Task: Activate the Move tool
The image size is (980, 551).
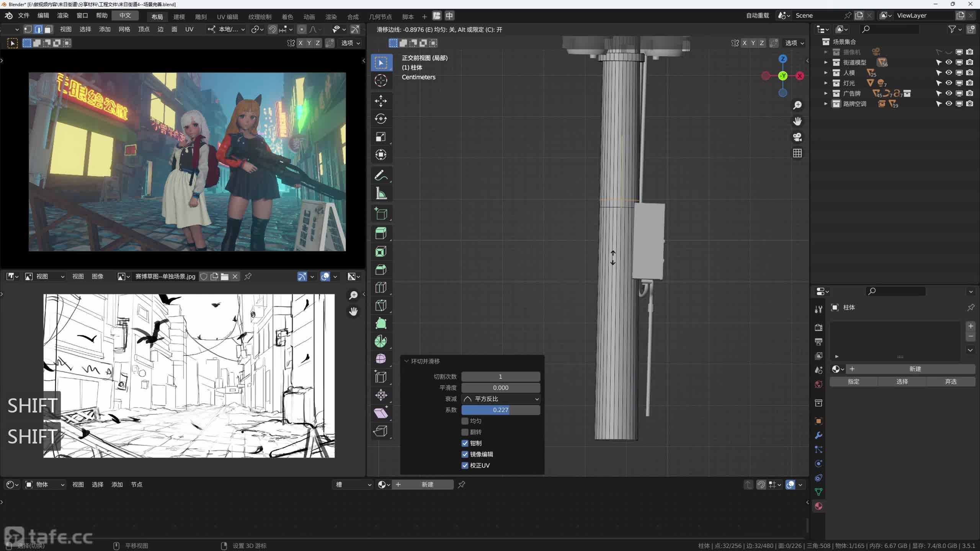Action: [x=381, y=101]
